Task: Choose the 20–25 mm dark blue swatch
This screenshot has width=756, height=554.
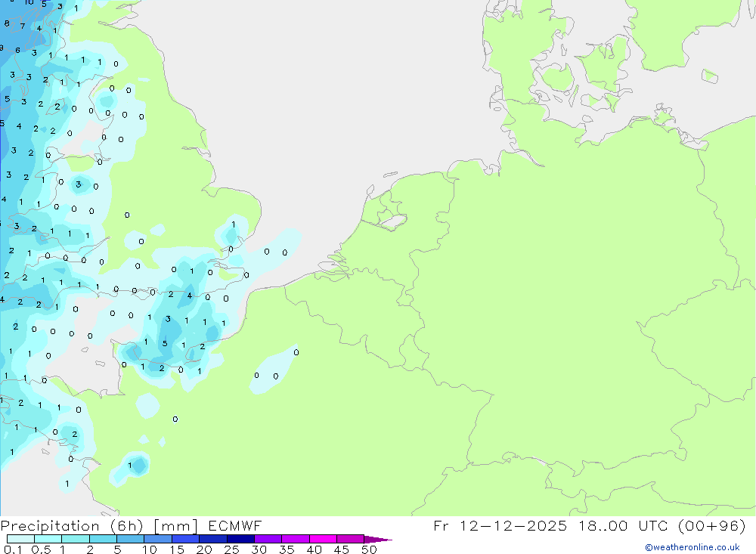Action: pos(212,539)
